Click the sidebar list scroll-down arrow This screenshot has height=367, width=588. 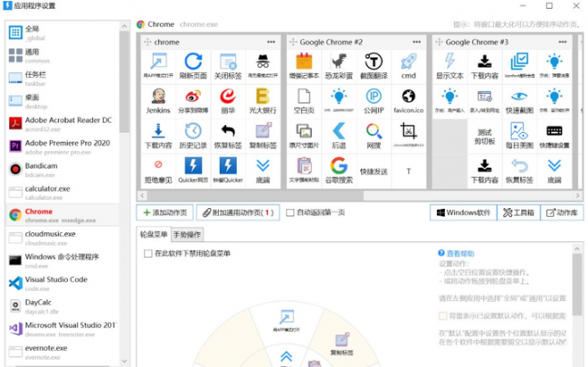pyautogui.click(x=125, y=361)
